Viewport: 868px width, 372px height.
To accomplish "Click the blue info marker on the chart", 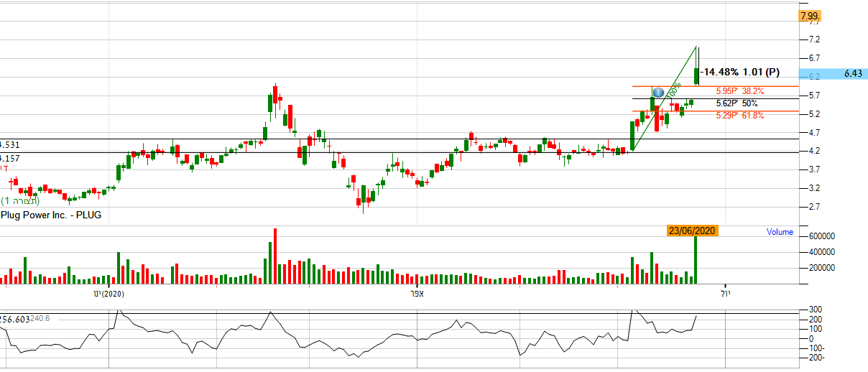I will pos(657,93).
